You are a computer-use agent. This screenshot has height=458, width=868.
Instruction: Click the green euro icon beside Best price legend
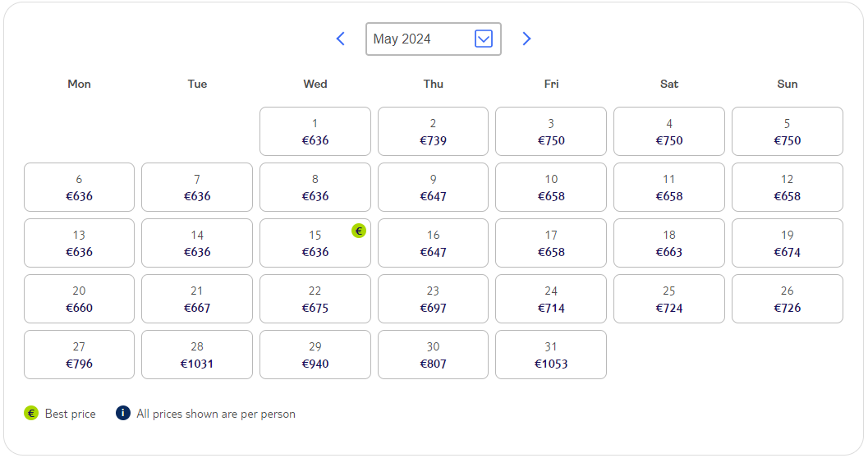click(x=31, y=413)
